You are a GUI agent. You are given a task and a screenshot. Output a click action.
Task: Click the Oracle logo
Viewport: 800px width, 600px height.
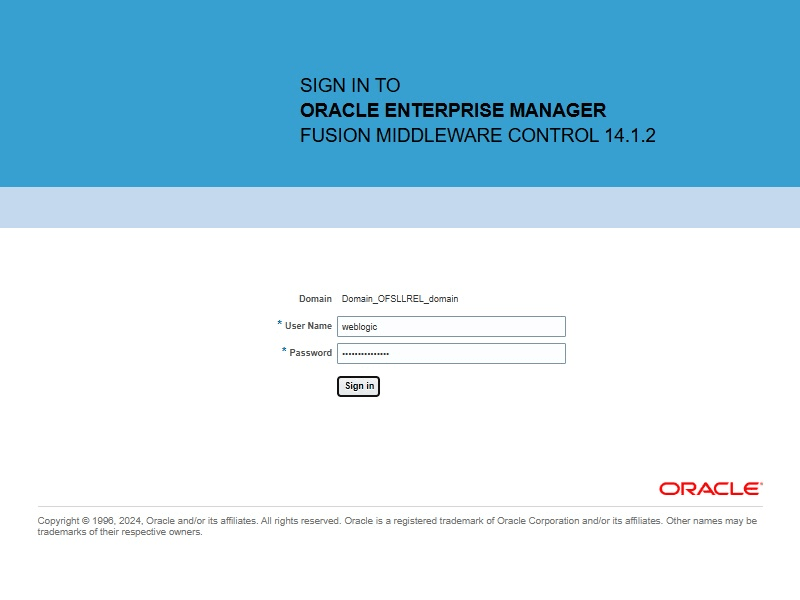(711, 489)
